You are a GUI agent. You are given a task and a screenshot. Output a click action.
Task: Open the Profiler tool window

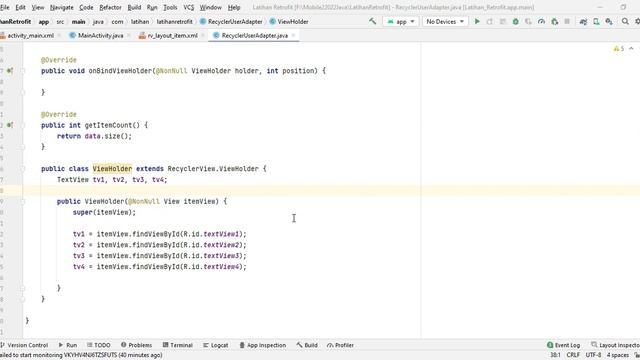[340, 345]
